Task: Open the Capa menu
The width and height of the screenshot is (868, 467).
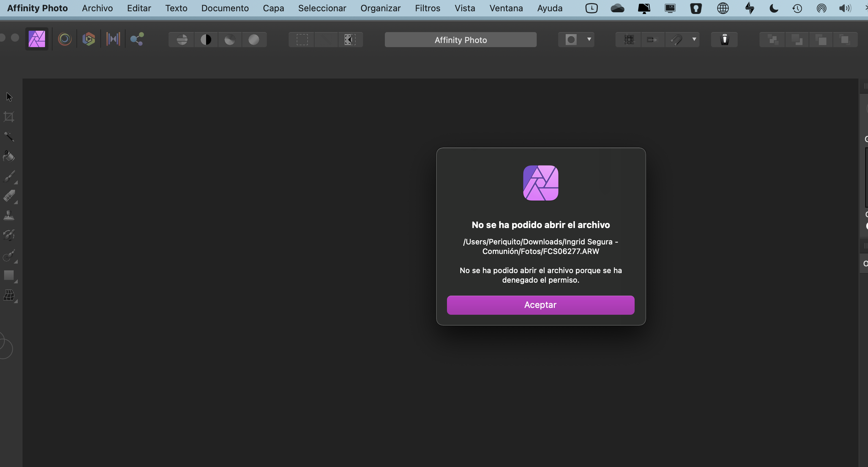Action: (x=273, y=8)
